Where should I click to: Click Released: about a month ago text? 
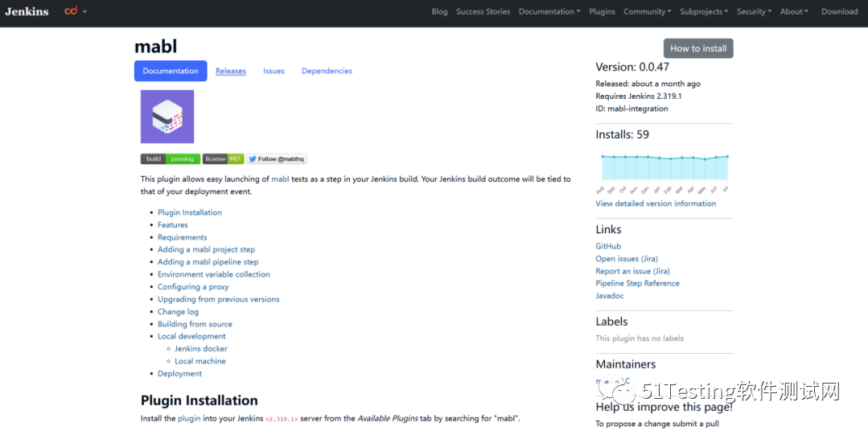click(x=648, y=84)
